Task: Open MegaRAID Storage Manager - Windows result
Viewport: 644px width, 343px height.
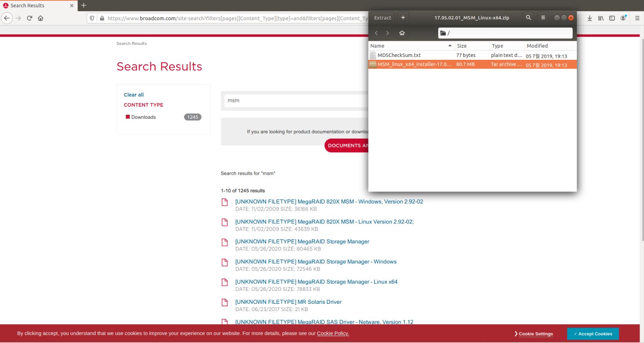Action: click(x=316, y=262)
